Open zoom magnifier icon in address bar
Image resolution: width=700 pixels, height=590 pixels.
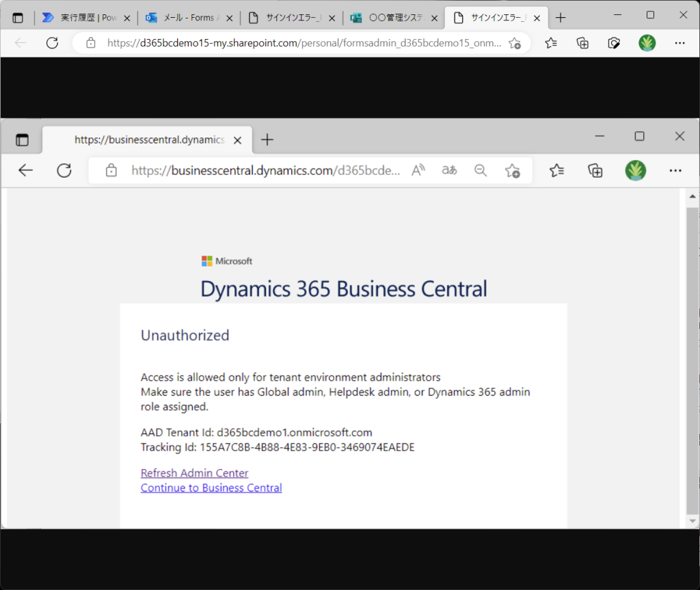tap(481, 170)
